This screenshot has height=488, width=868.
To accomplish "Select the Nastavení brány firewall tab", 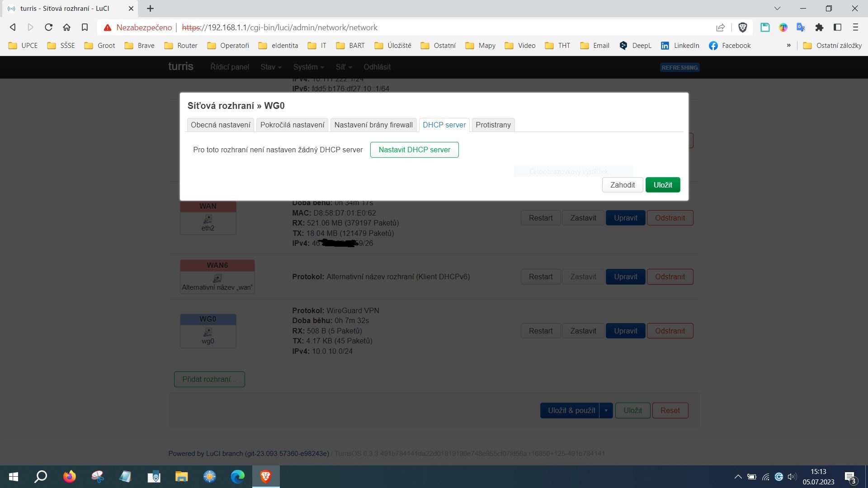I will coord(373,125).
